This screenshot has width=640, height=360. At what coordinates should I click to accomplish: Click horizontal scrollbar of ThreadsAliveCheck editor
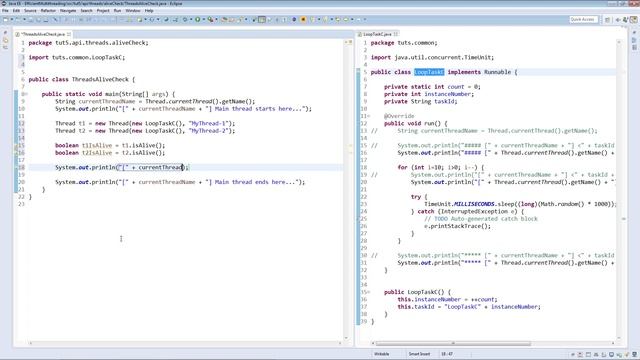pyautogui.click(x=185, y=343)
